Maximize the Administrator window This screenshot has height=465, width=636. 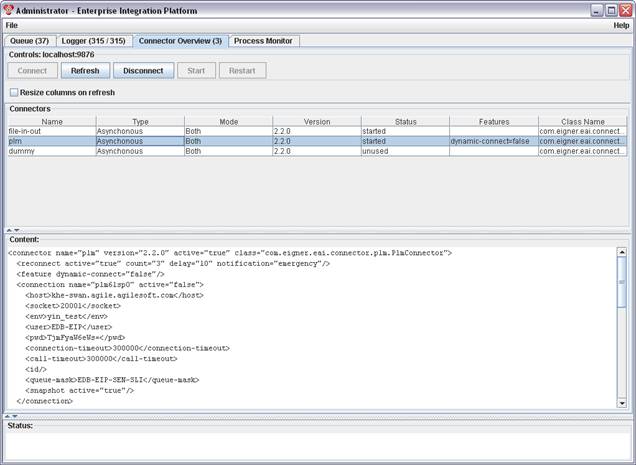611,11
